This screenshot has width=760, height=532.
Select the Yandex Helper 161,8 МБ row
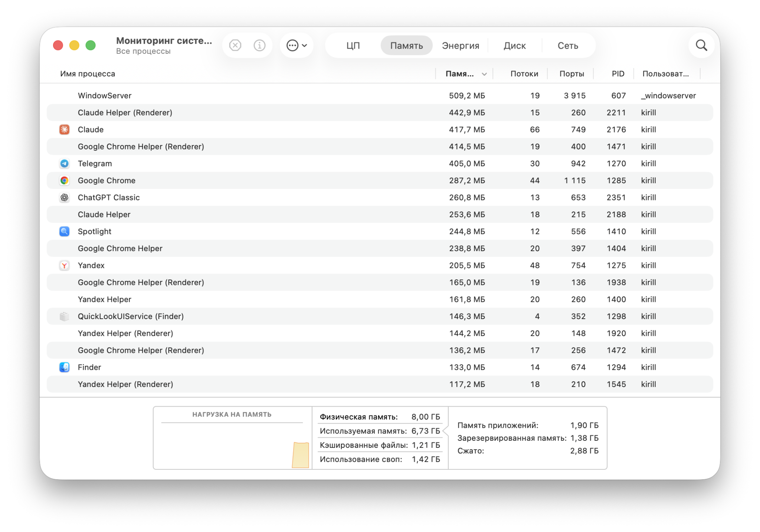(x=380, y=299)
